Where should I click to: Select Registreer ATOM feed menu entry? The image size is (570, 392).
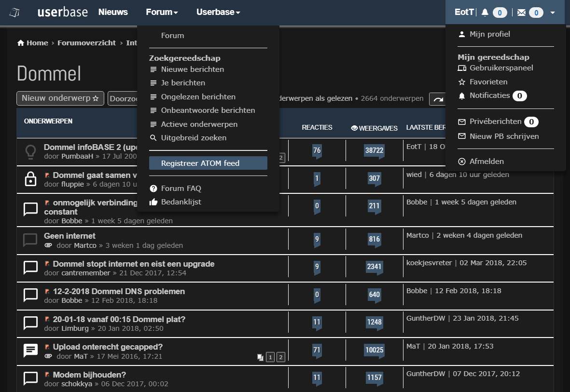point(208,163)
